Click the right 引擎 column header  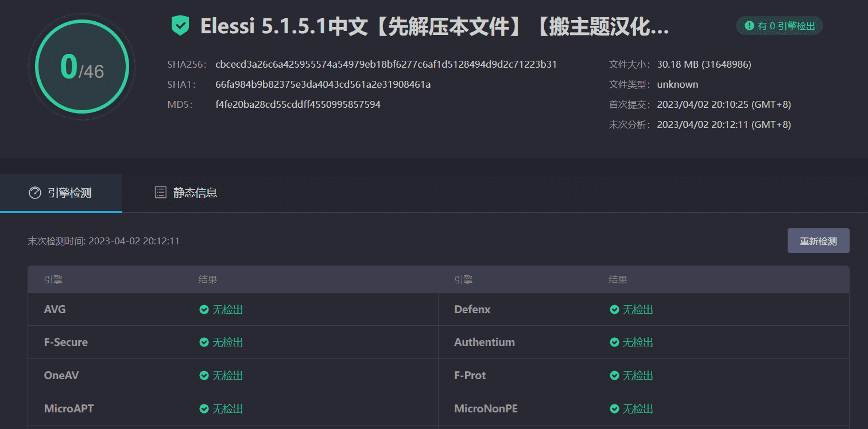pos(463,280)
